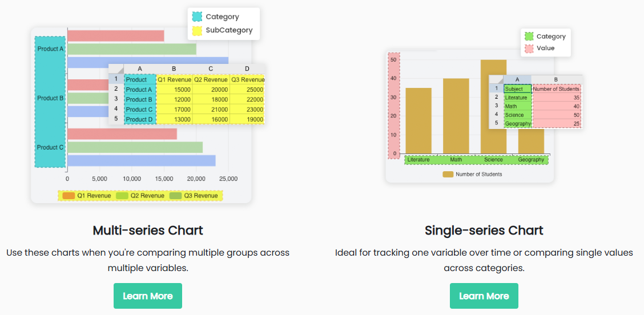Click the Subject cell in the spreadsheet
Screen dimensions: 644x315
(517, 89)
